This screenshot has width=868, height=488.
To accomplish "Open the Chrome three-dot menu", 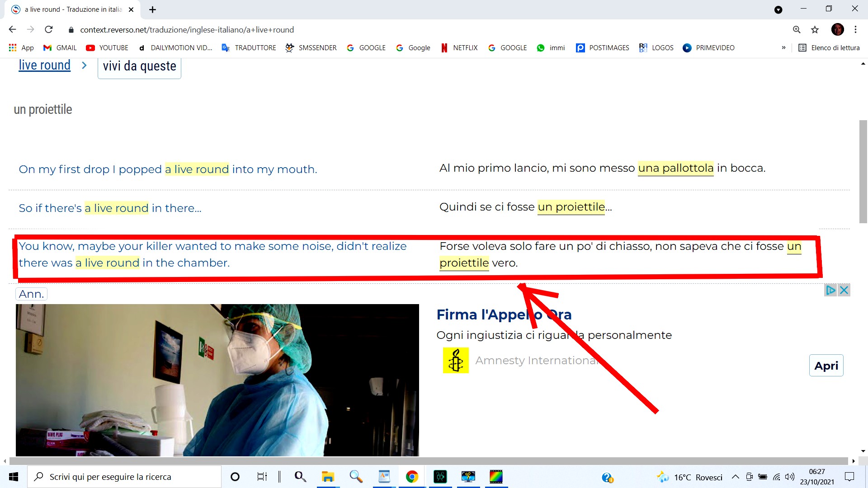I will point(855,30).
